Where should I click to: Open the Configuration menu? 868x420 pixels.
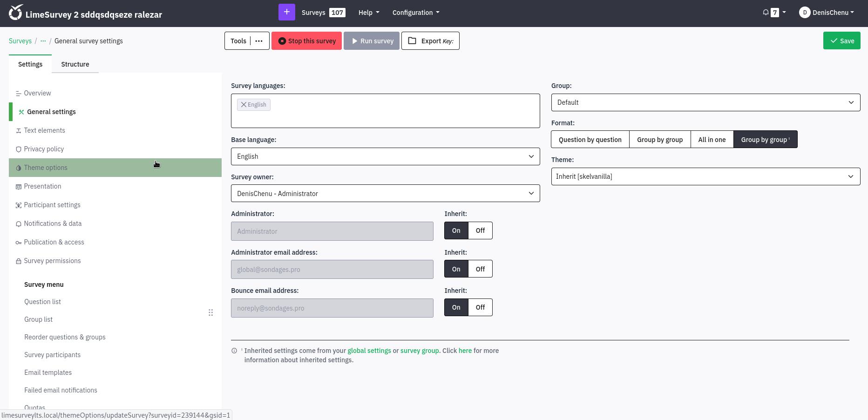[415, 13]
